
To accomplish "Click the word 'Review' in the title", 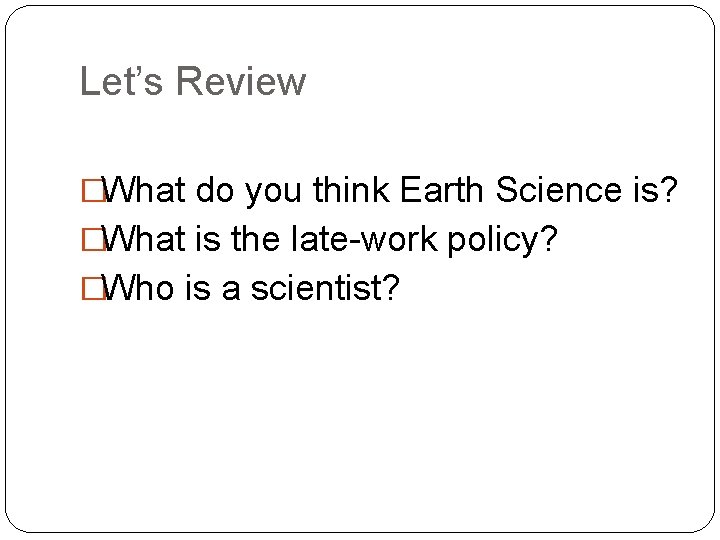I will [241, 81].
